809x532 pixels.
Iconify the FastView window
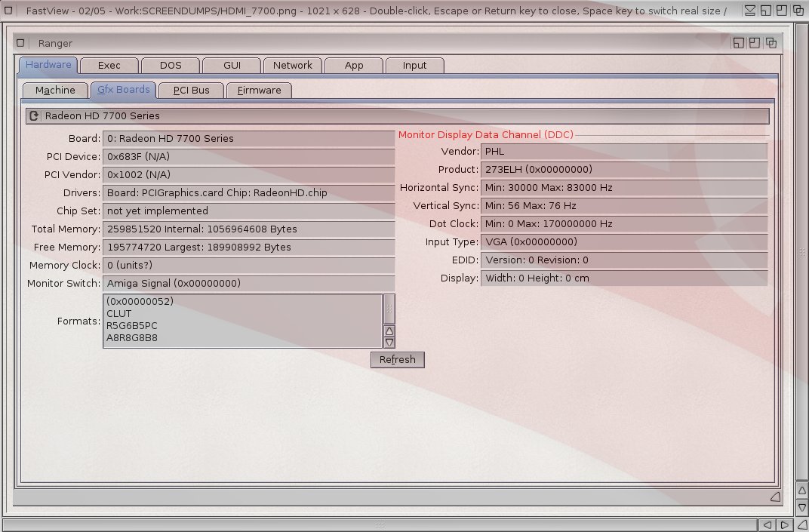click(766, 11)
